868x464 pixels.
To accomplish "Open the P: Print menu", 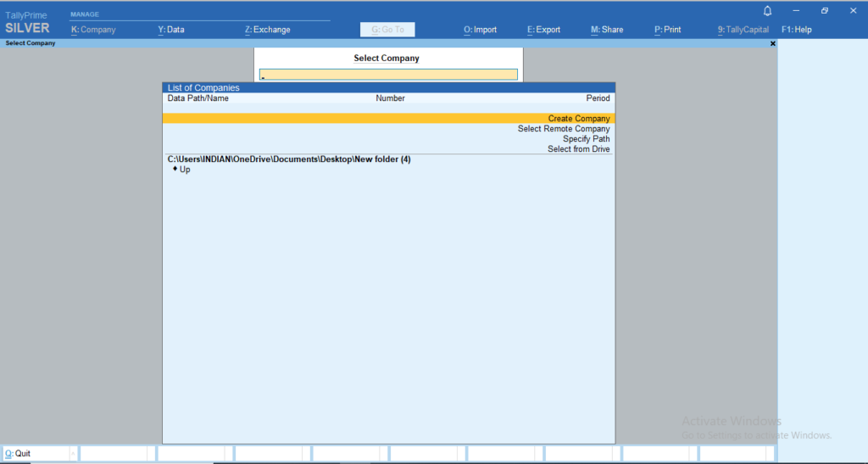I will (x=667, y=30).
